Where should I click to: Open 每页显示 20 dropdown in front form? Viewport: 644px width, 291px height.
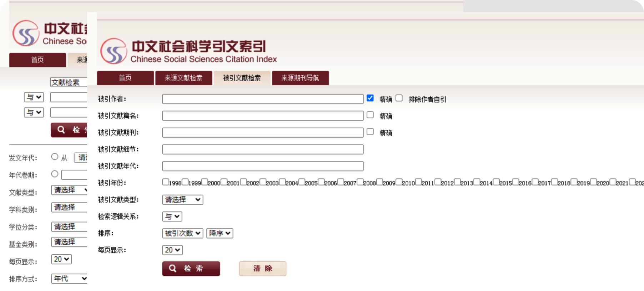pyautogui.click(x=172, y=250)
